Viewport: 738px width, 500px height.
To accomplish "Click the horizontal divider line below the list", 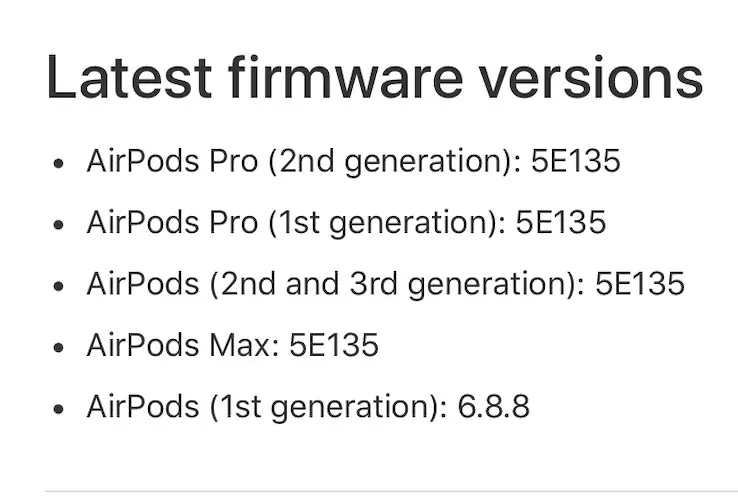I will 390,491.
